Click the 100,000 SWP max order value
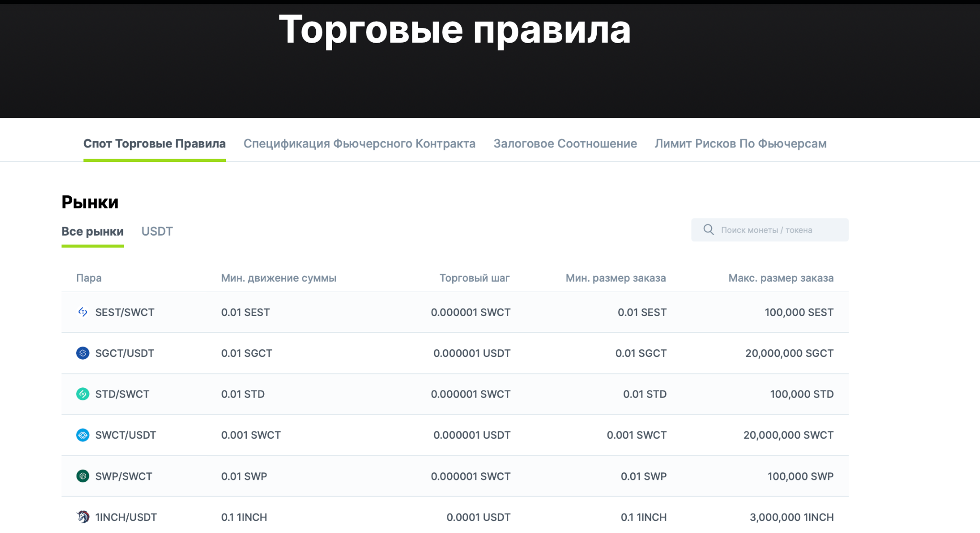This screenshot has height=533, width=980. tap(801, 476)
